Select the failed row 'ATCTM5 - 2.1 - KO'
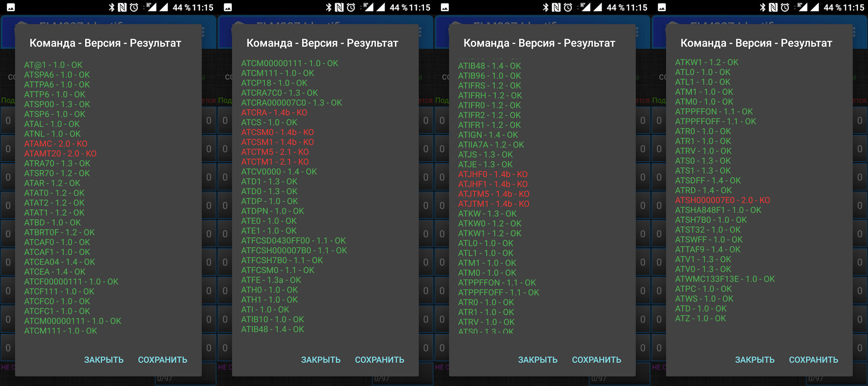The width and height of the screenshot is (868, 386). (x=275, y=152)
